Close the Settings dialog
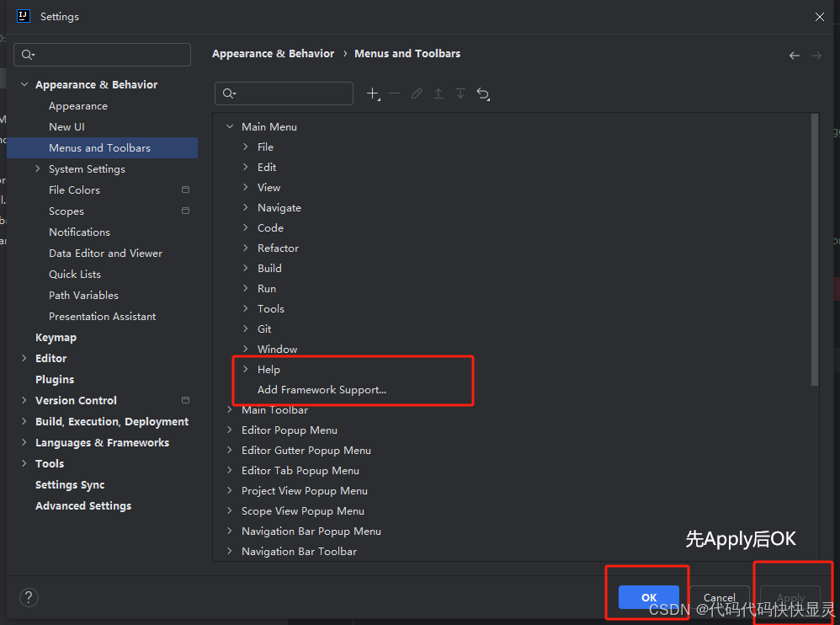 tap(820, 17)
